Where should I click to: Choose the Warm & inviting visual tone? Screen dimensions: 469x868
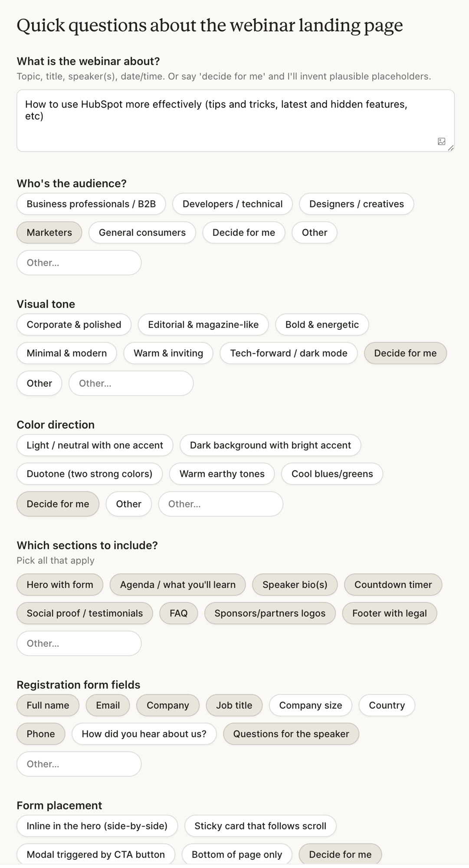(168, 353)
